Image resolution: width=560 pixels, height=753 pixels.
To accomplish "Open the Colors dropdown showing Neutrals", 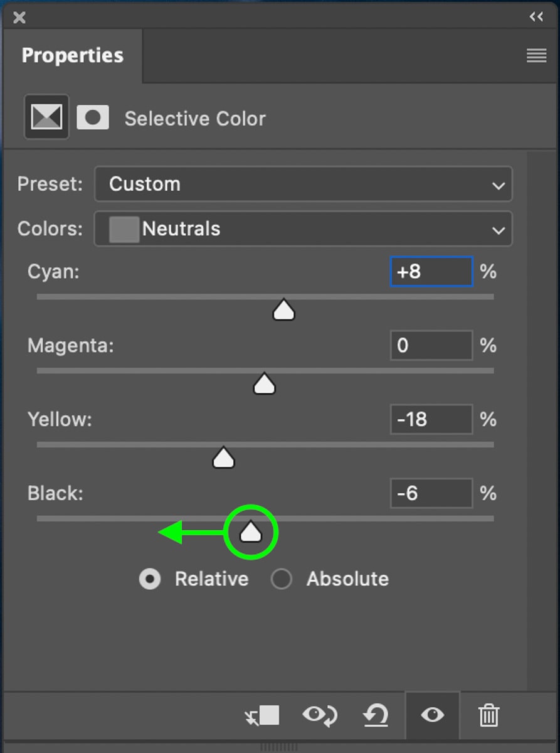I will (303, 229).
